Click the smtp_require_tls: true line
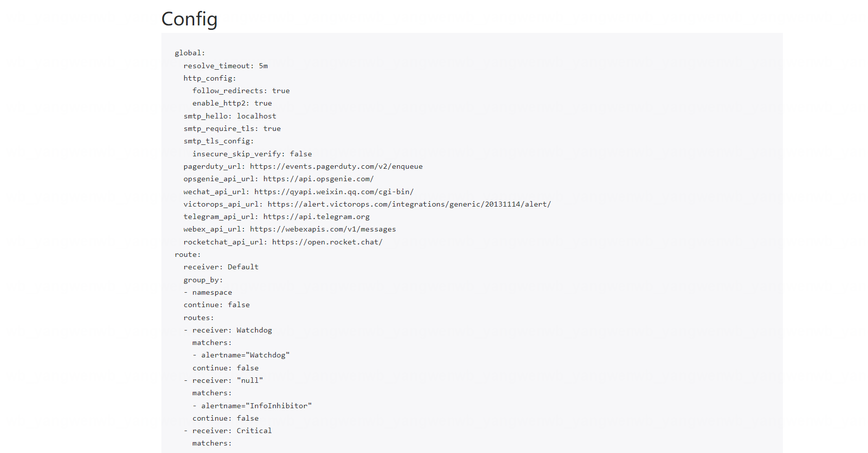This screenshot has height=453, width=868. click(x=232, y=128)
